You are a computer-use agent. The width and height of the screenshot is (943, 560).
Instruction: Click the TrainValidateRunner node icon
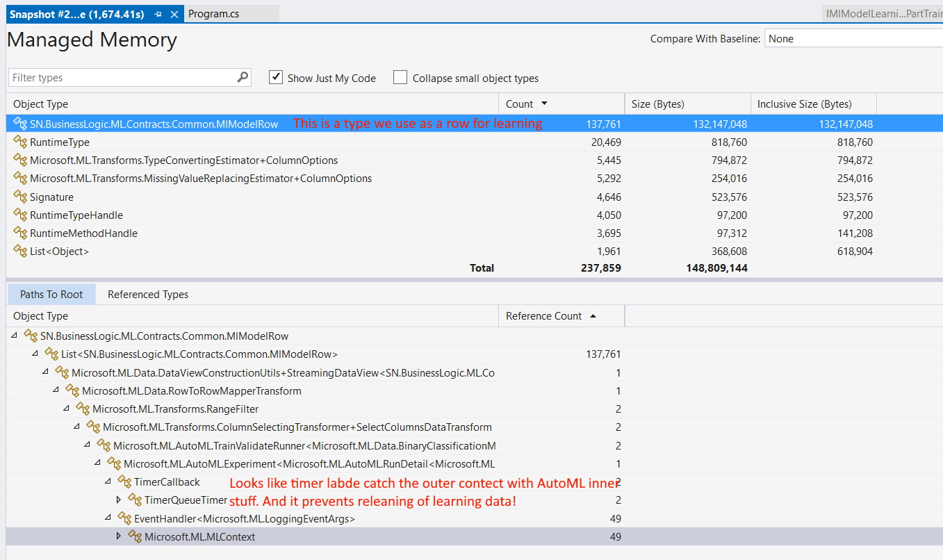(104, 445)
